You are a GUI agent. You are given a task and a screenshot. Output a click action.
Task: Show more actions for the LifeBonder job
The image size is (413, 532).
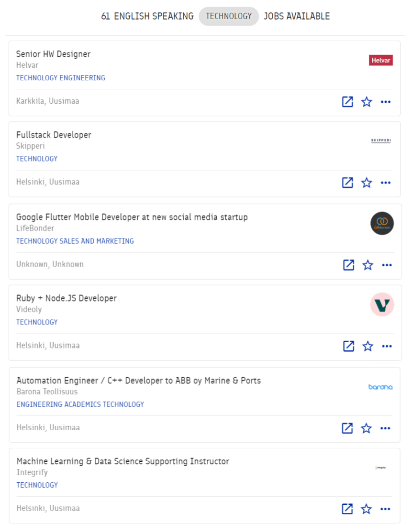[387, 265]
